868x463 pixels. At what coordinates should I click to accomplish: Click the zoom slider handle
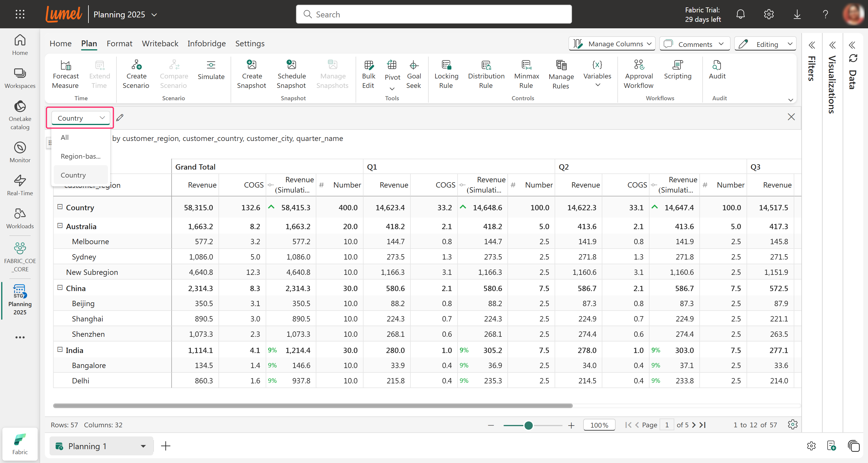pyautogui.click(x=528, y=426)
